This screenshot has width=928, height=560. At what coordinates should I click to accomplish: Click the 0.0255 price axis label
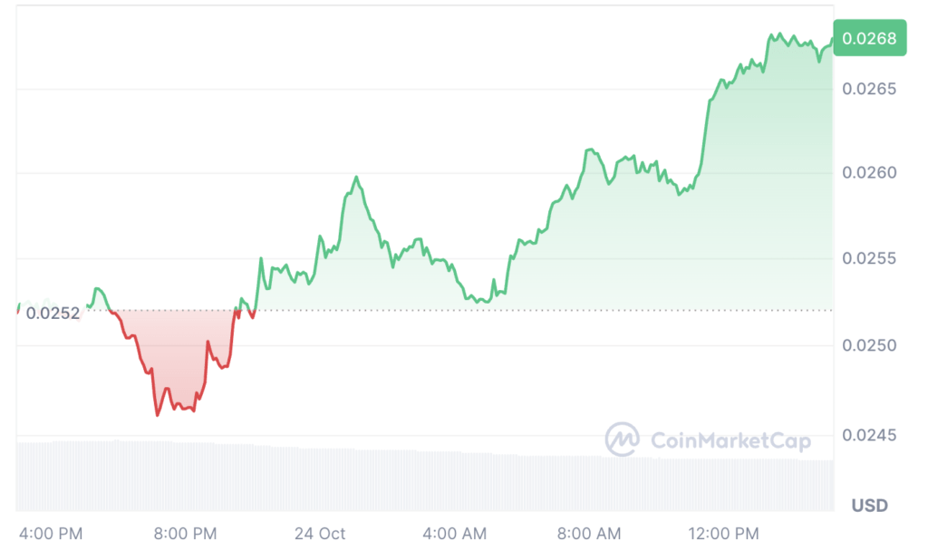(x=869, y=259)
